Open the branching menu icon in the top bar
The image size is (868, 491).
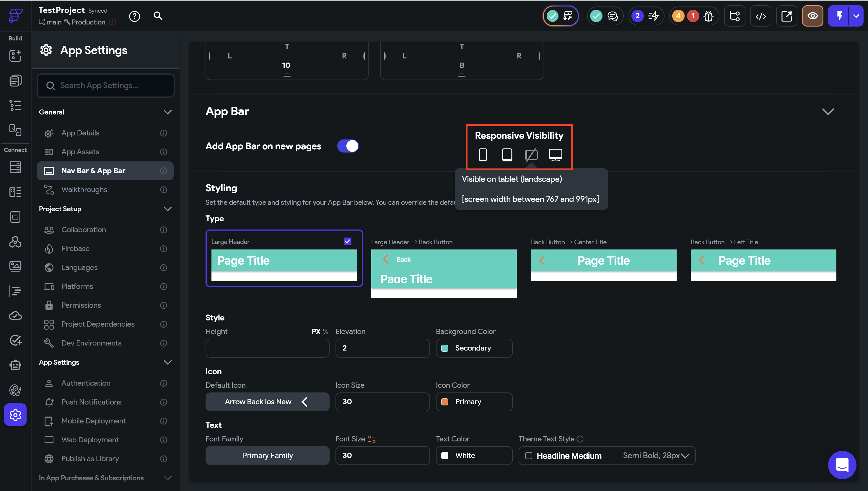(734, 16)
